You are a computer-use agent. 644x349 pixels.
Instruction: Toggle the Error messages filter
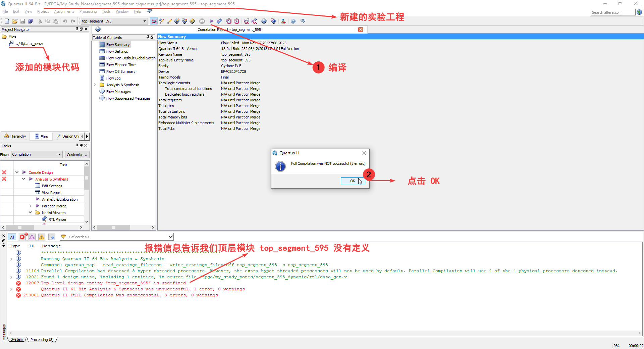pyautogui.click(x=22, y=237)
